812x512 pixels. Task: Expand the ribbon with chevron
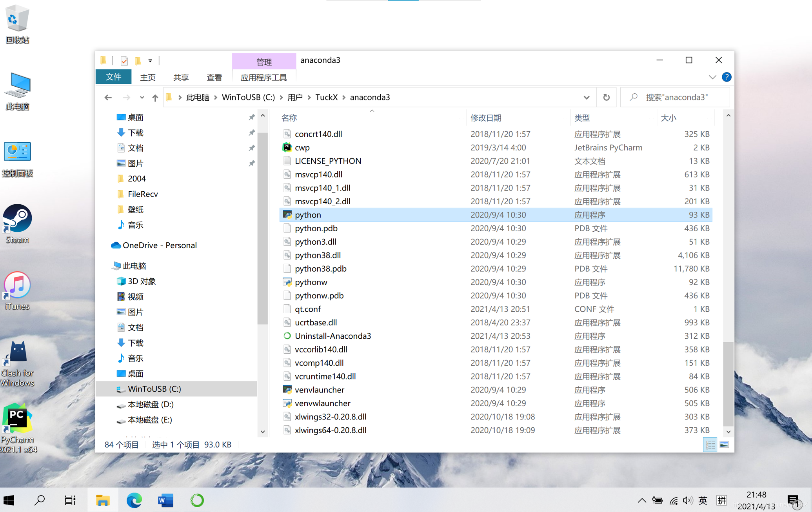[x=712, y=77]
